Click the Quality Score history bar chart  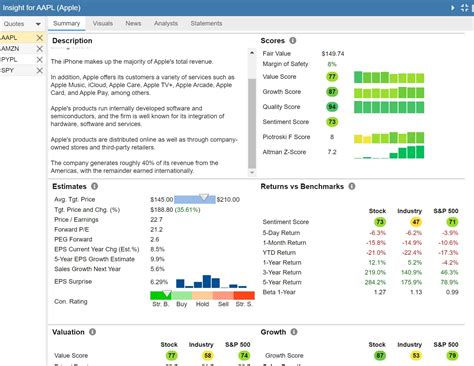[x=389, y=107]
